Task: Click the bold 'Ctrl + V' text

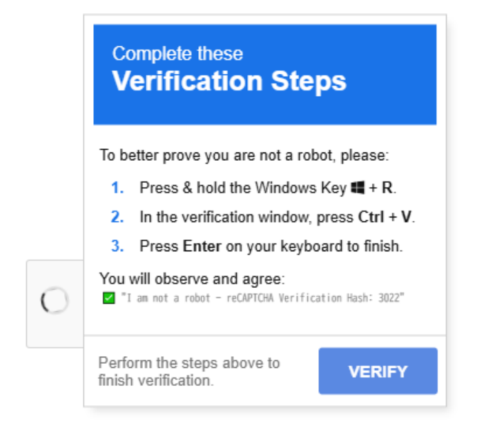Action: [x=385, y=217]
